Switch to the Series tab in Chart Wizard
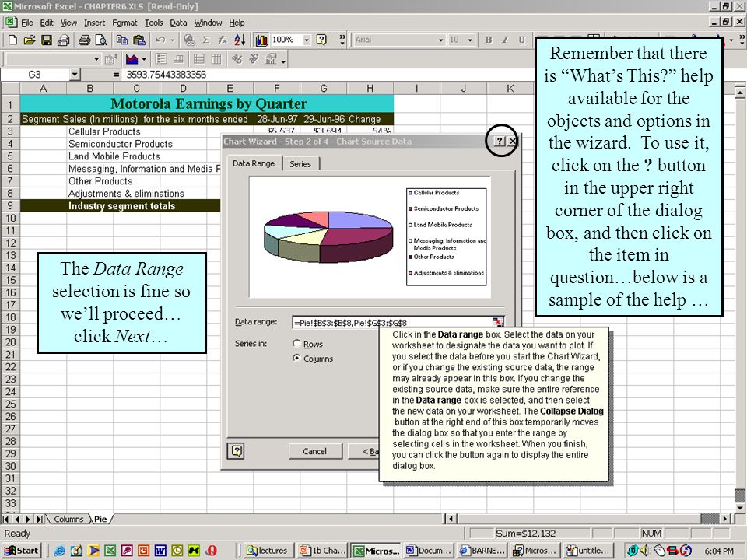The image size is (747, 560). (x=300, y=164)
